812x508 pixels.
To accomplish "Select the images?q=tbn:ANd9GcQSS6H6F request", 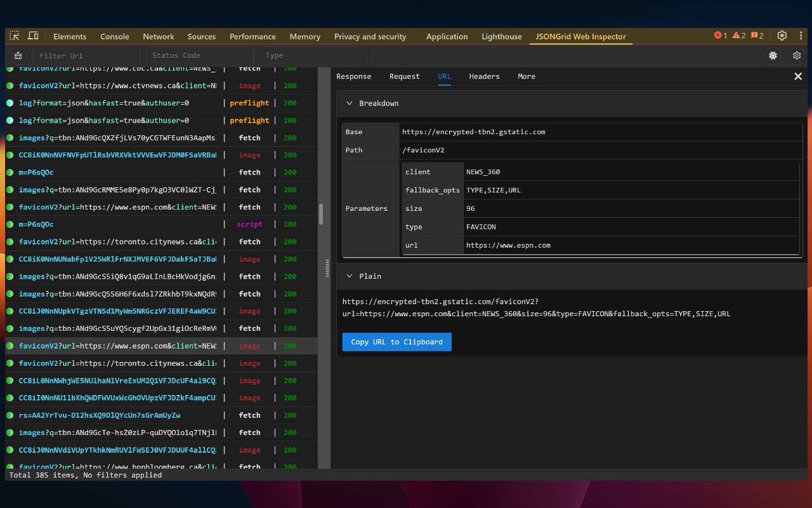I will point(162,294).
